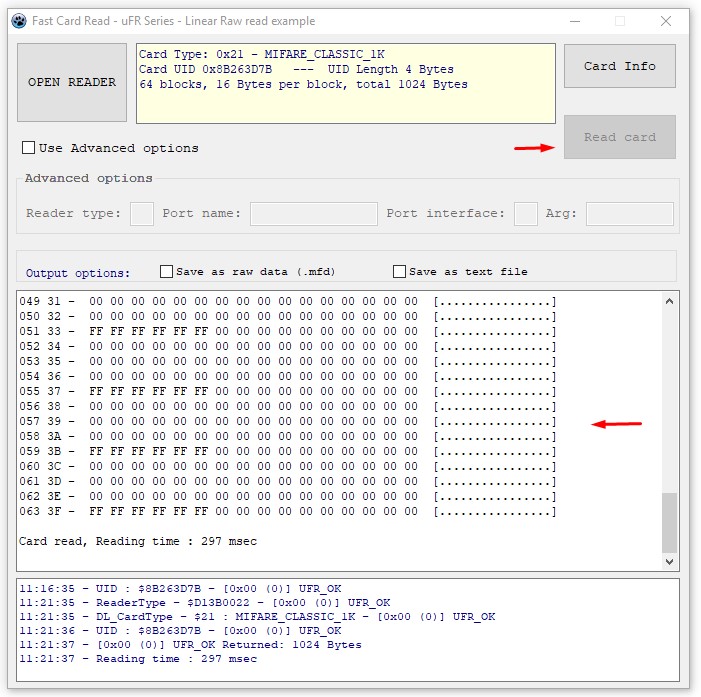
Task: Click hex row 063 3F
Action: [287, 511]
